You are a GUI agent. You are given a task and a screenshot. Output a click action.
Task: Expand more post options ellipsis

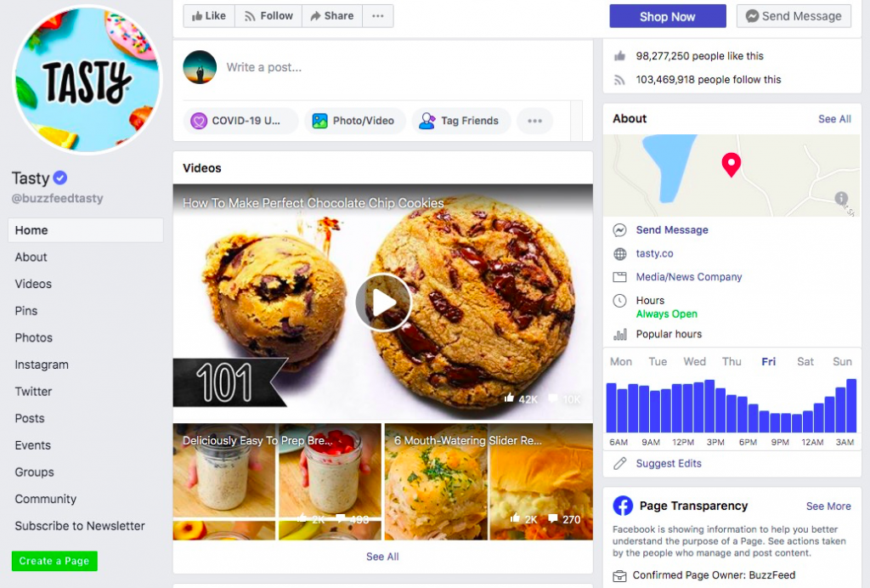pyautogui.click(x=534, y=121)
